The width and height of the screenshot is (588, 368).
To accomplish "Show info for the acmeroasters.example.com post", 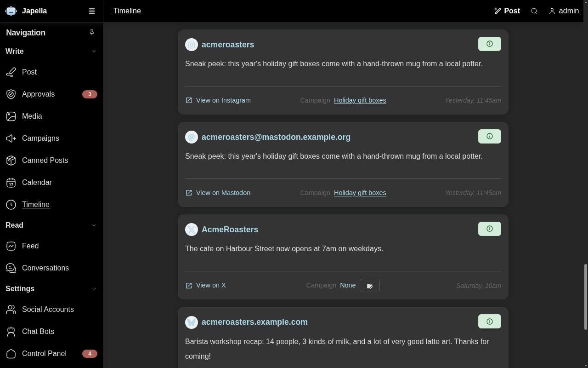I will (x=490, y=322).
